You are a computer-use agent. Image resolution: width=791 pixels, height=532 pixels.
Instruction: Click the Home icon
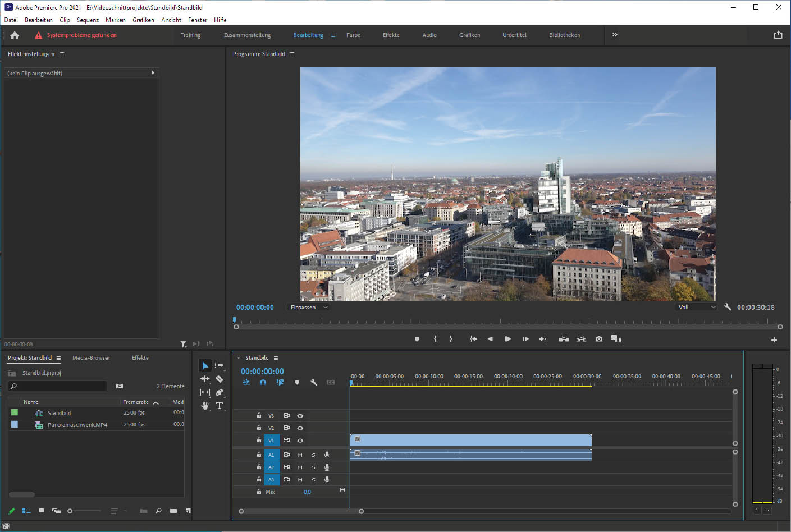(15, 35)
